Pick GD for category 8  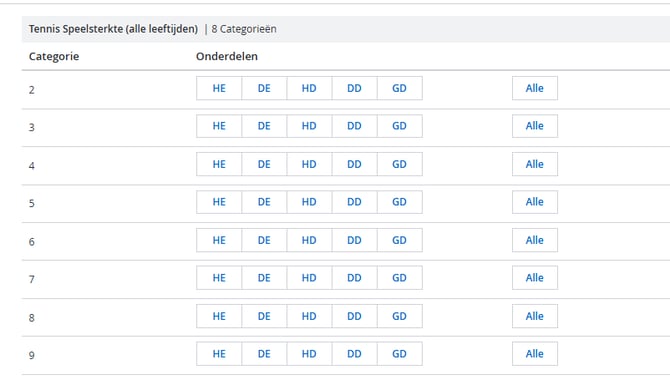click(x=400, y=316)
